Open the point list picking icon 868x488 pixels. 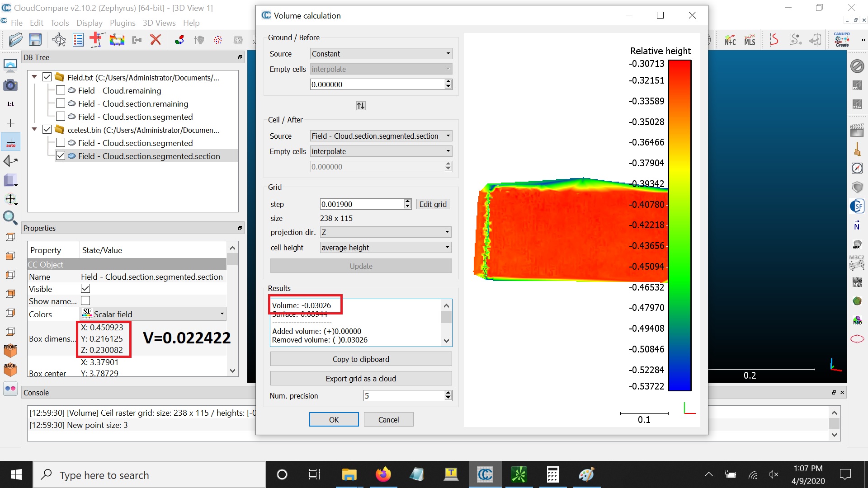(78, 40)
